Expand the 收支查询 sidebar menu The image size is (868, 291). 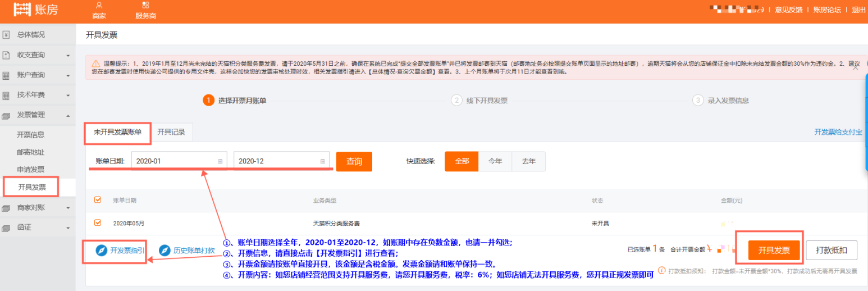37,55
